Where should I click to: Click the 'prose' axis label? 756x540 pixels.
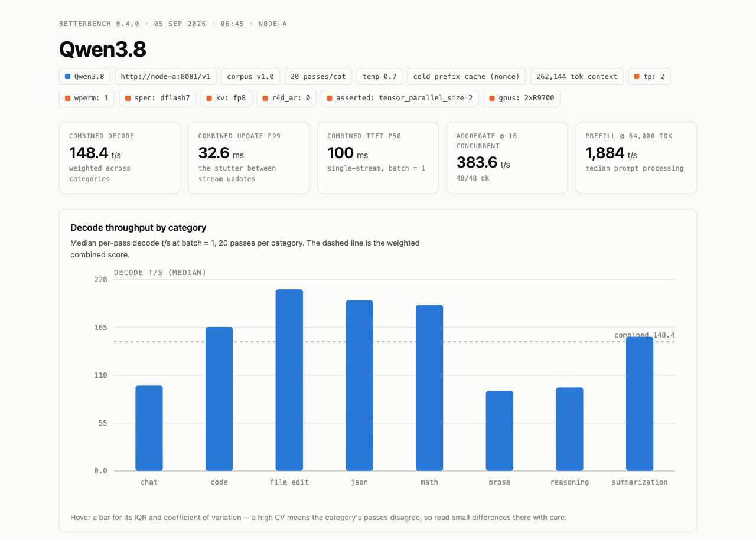(x=500, y=482)
